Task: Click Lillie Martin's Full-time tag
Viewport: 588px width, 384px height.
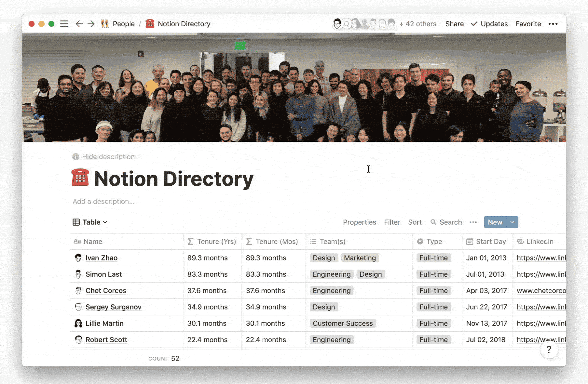Action: pyautogui.click(x=433, y=323)
